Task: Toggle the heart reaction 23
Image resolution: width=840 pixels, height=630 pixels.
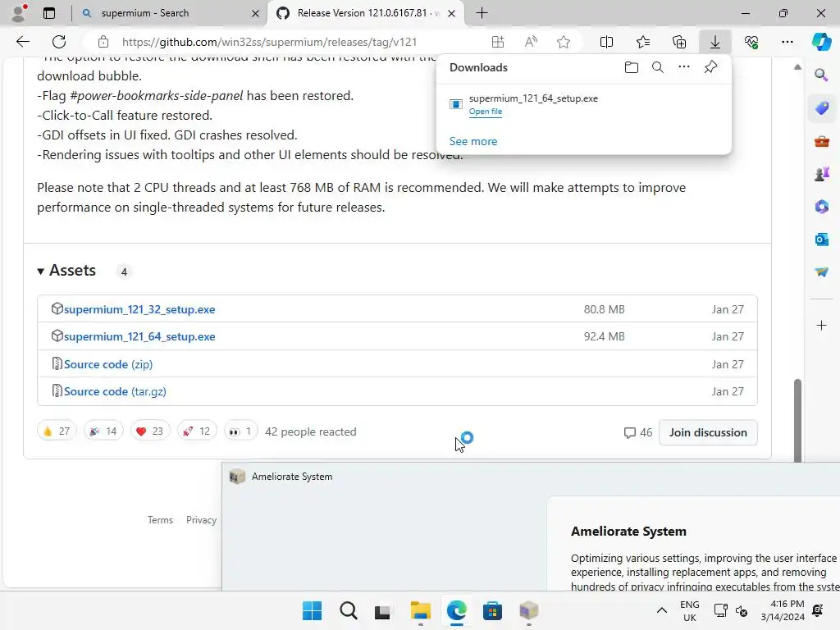Action: pyautogui.click(x=150, y=431)
